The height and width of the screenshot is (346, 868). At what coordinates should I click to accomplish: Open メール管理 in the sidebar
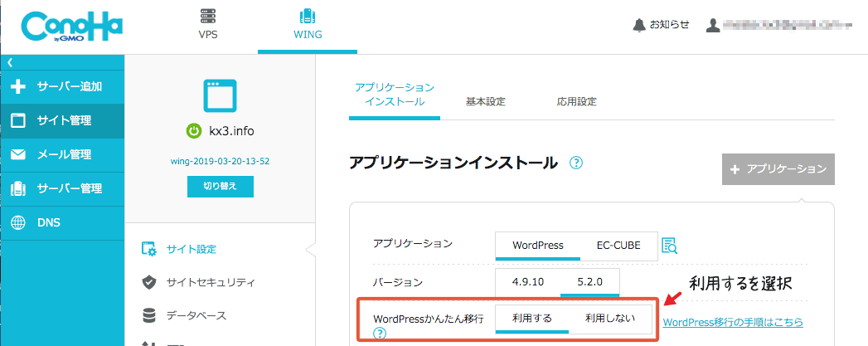click(x=62, y=154)
